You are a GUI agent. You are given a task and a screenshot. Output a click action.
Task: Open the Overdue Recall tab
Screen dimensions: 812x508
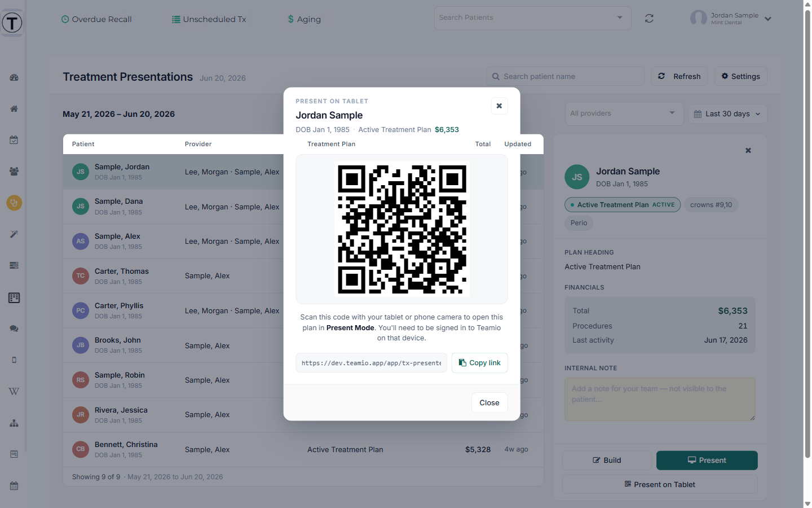pos(96,19)
